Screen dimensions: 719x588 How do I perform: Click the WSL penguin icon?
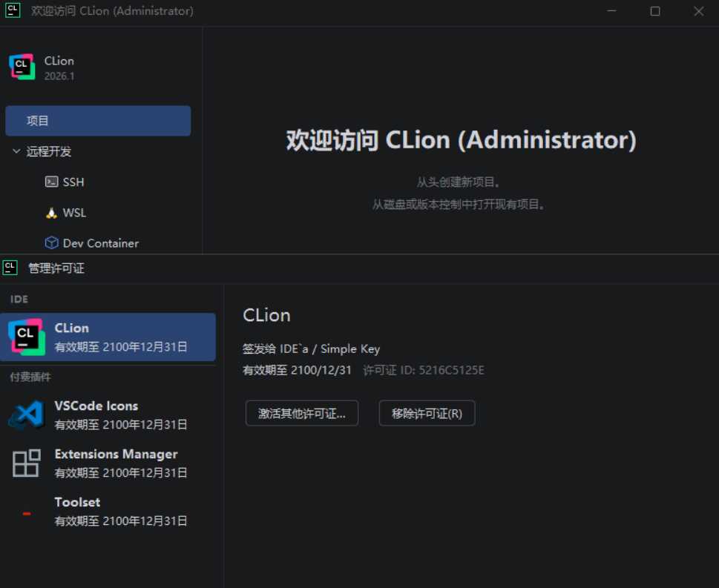click(x=50, y=213)
